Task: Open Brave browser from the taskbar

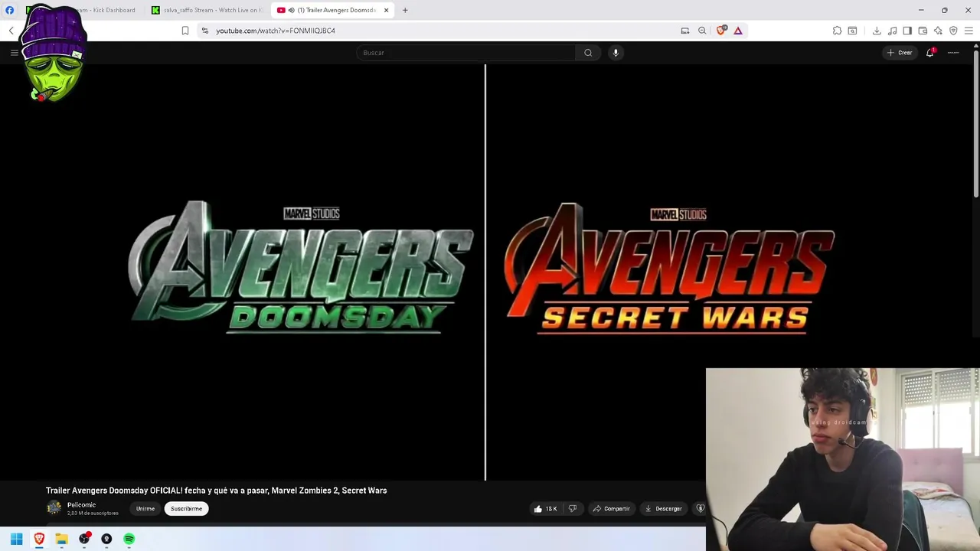Action: [x=39, y=539]
